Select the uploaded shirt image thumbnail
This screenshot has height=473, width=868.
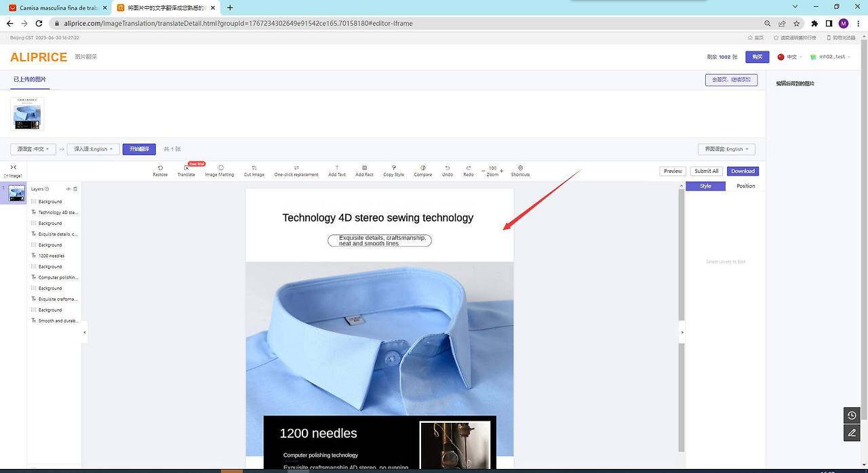[x=27, y=113]
